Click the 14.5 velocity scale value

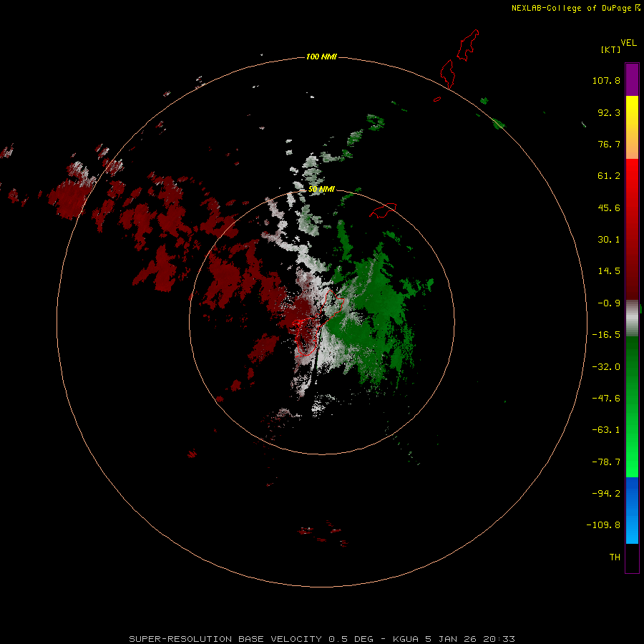[x=609, y=271]
